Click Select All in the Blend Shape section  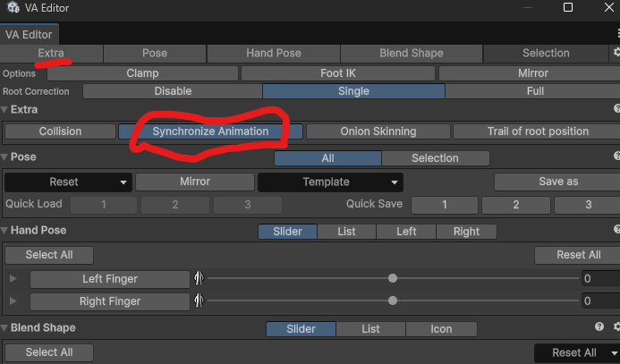point(49,352)
